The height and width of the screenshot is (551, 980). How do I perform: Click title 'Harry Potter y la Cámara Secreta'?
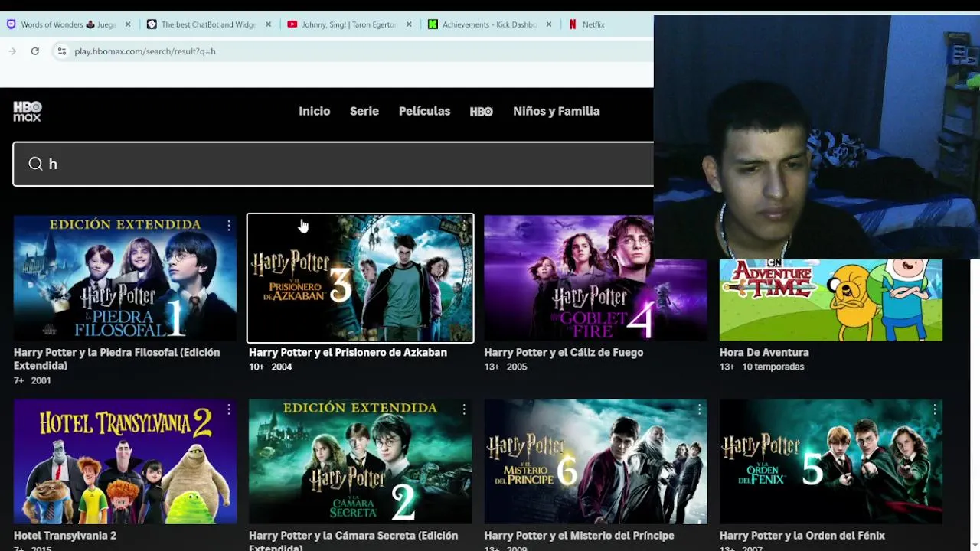tap(353, 541)
